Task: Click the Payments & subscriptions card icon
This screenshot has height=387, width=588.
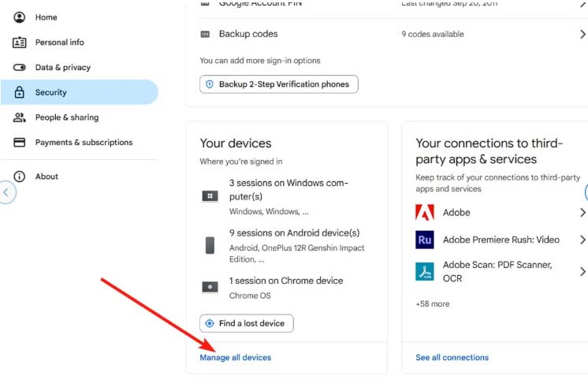Action: (x=20, y=143)
